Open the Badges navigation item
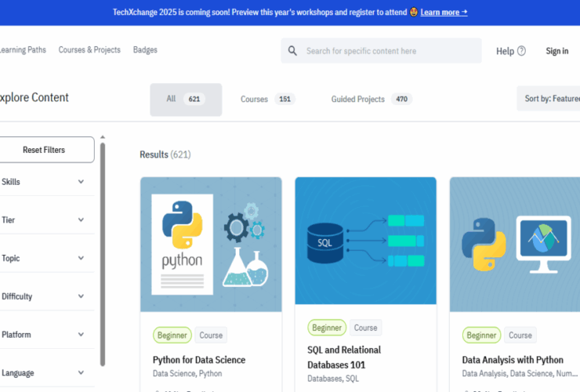The height and width of the screenshot is (392, 580). coord(145,49)
